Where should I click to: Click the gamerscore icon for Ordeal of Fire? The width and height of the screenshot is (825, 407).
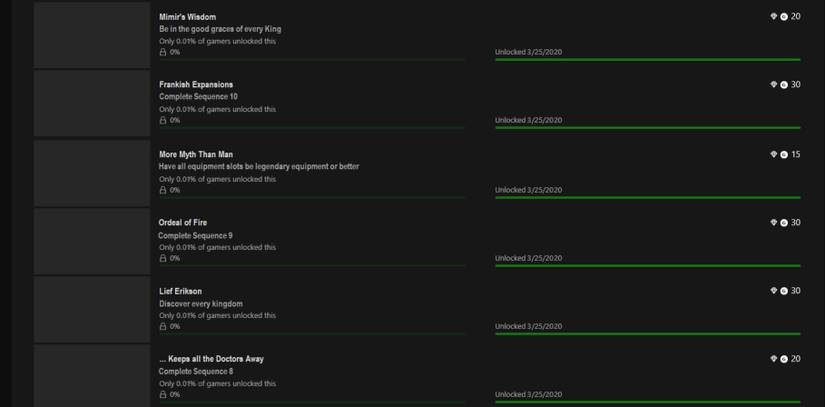[784, 223]
